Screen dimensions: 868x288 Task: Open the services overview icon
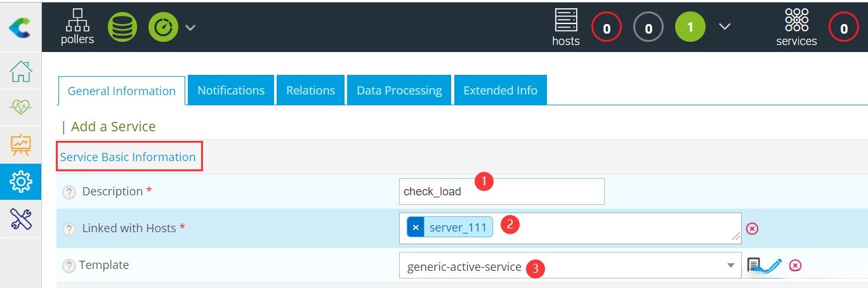[x=796, y=27]
